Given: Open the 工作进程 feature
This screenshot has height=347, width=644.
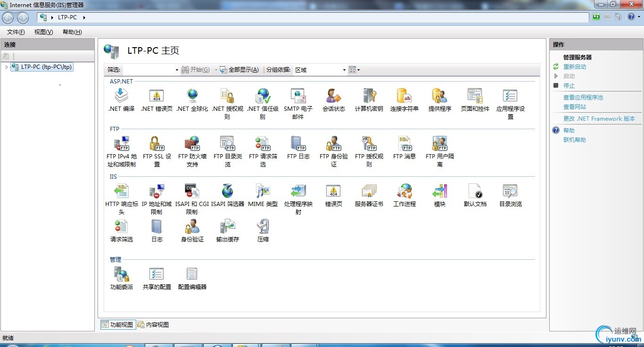Looking at the screenshot, I should (x=404, y=196).
